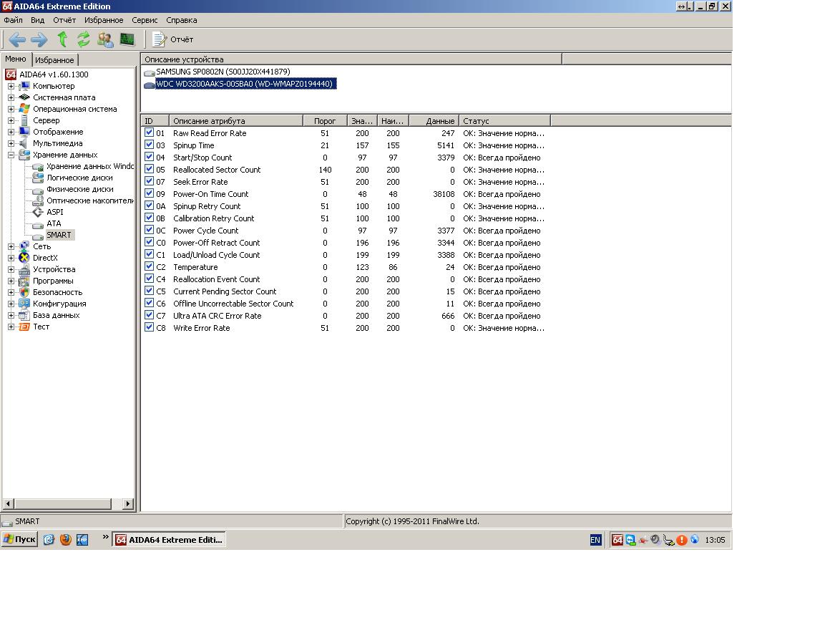Click the Пуск start button
This screenshot has height=638, width=840.
click(20, 539)
